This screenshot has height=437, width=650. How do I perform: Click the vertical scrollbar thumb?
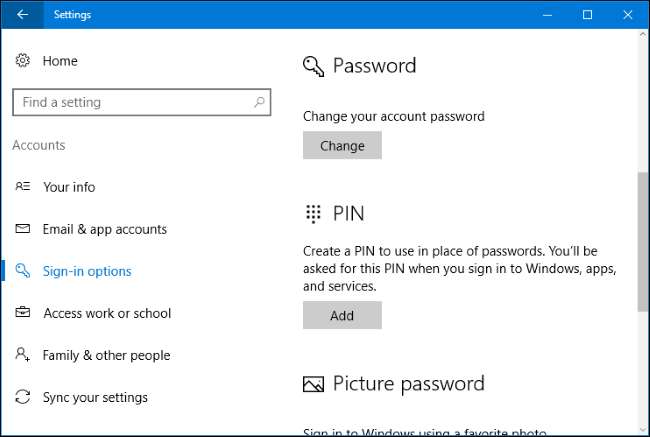[642, 240]
